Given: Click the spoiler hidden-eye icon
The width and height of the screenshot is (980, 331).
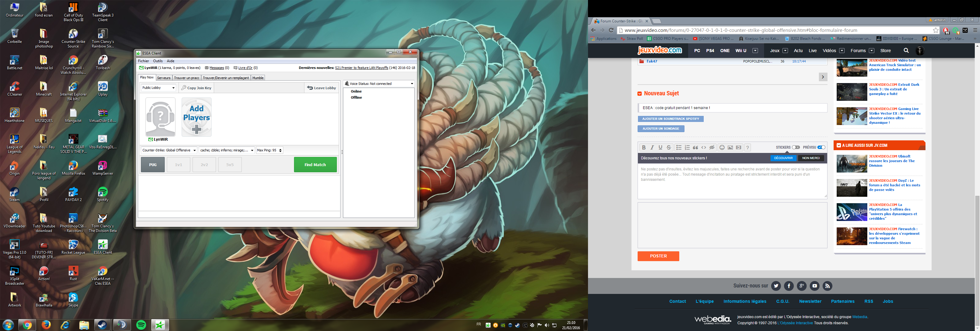Looking at the screenshot, I should click(712, 148).
